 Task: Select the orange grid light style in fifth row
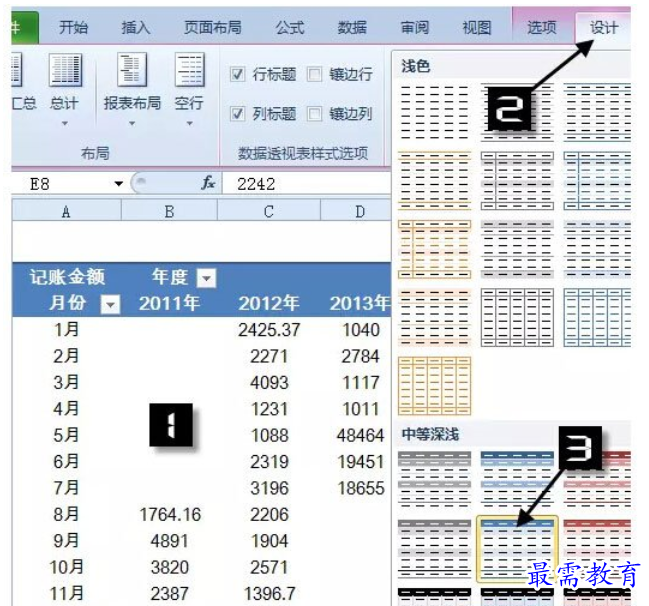[x=435, y=386]
